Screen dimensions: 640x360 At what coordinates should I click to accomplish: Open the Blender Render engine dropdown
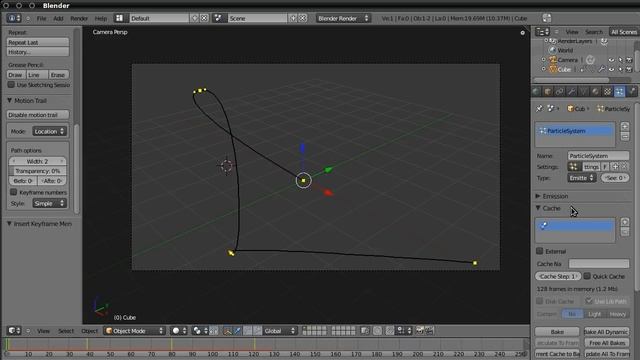pyautogui.click(x=343, y=18)
